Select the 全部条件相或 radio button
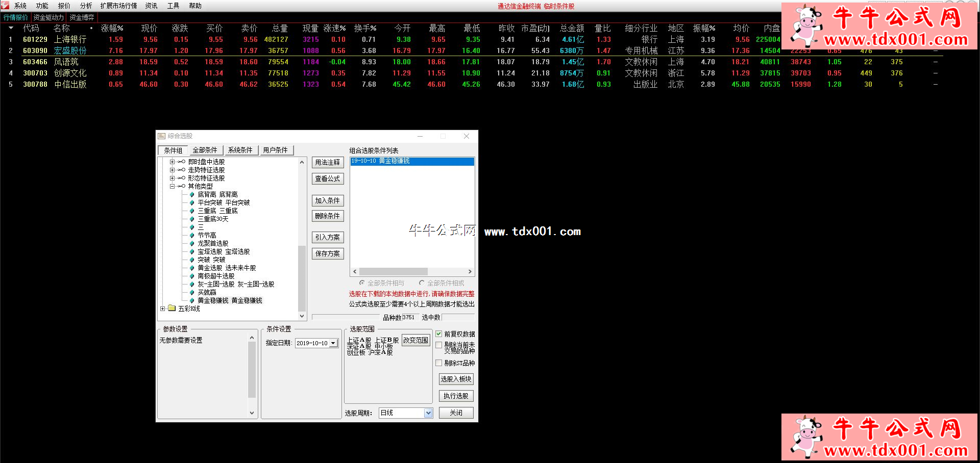The height and width of the screenshot is (463, 980). click(x=422, y=283)
